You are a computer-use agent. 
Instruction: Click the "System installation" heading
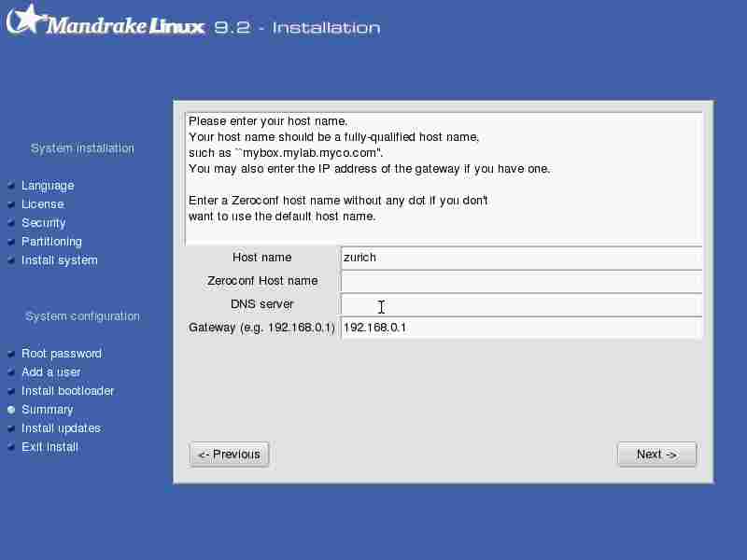pyautogui.click(x=82, y=148)
